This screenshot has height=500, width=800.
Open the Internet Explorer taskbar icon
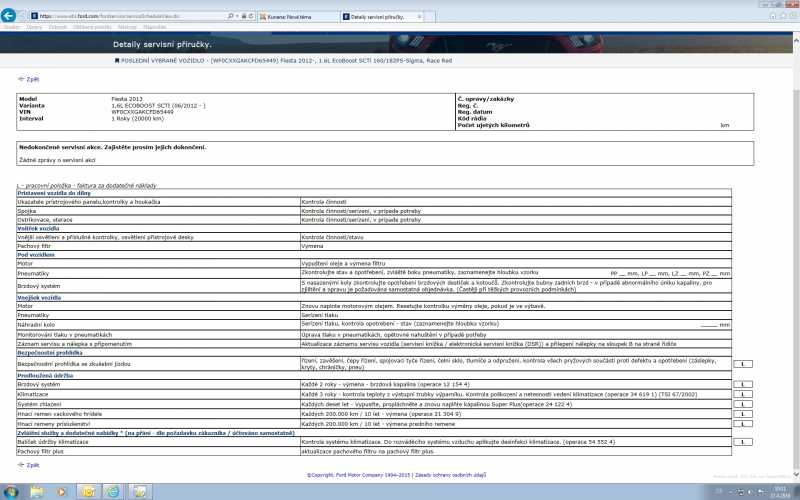coord(112,492)
